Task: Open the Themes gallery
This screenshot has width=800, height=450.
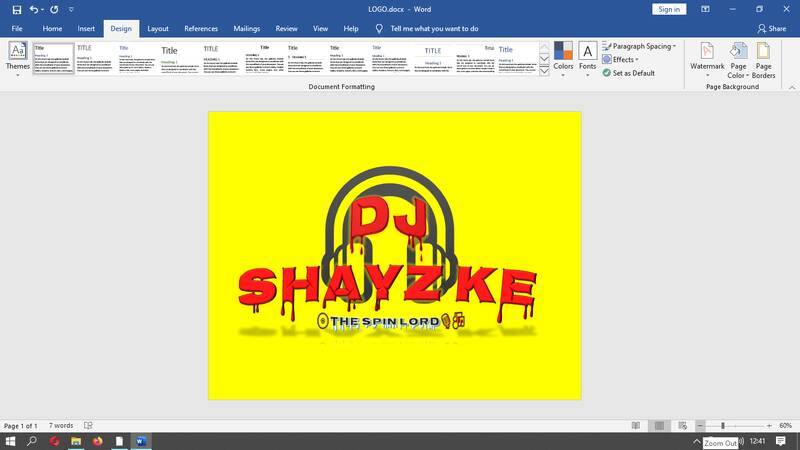Action: point(18,58)
